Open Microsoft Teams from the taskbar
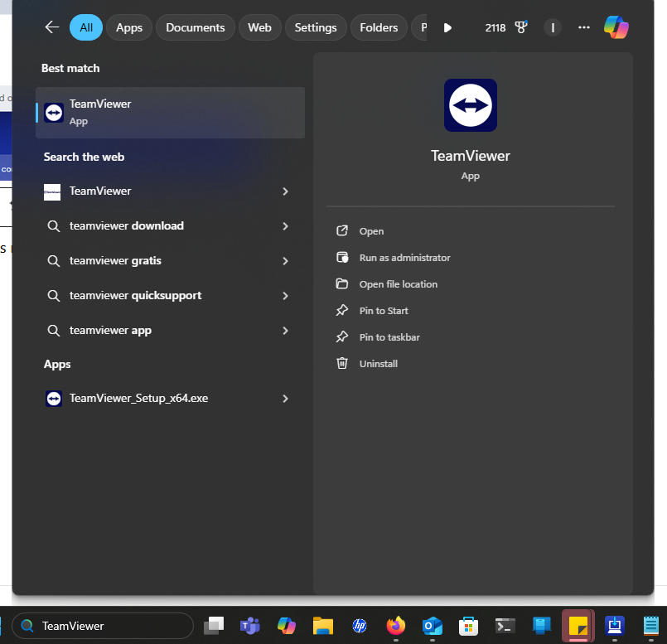The height and width of the screenshot is (644, 667). (250, 626)
